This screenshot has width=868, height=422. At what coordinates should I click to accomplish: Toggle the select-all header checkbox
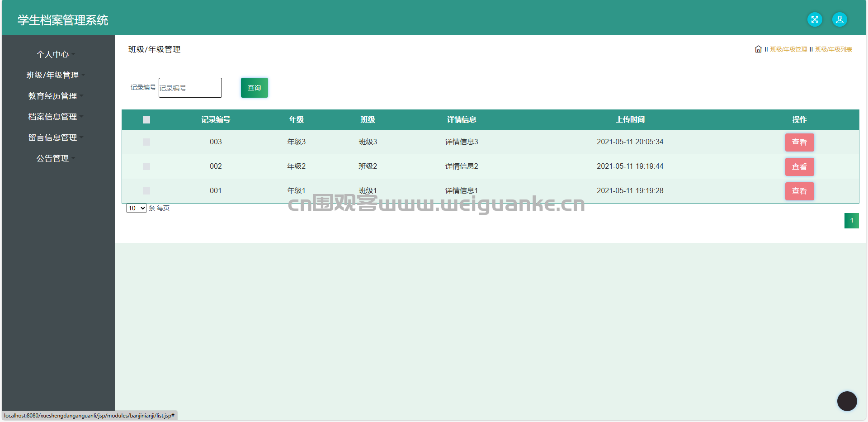(x=146, y=120)
